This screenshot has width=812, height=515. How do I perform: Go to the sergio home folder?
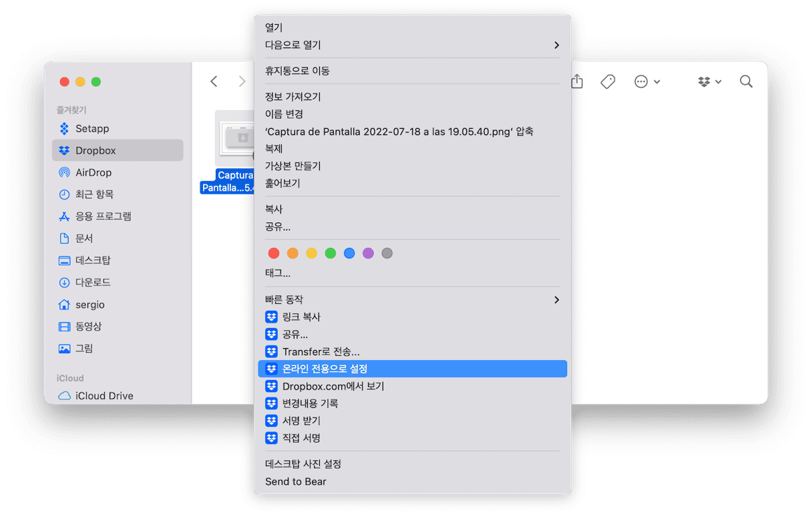(90, 305)
